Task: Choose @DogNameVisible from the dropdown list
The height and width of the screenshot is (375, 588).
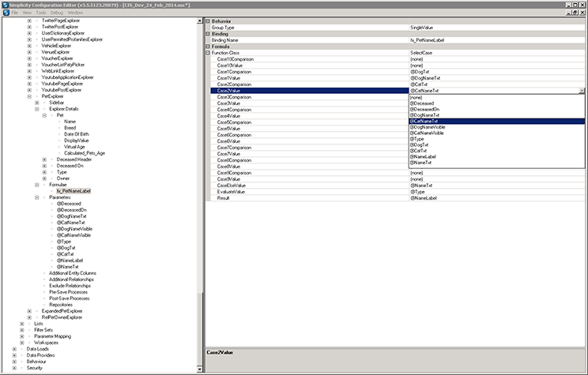Action: coord(431,127)
